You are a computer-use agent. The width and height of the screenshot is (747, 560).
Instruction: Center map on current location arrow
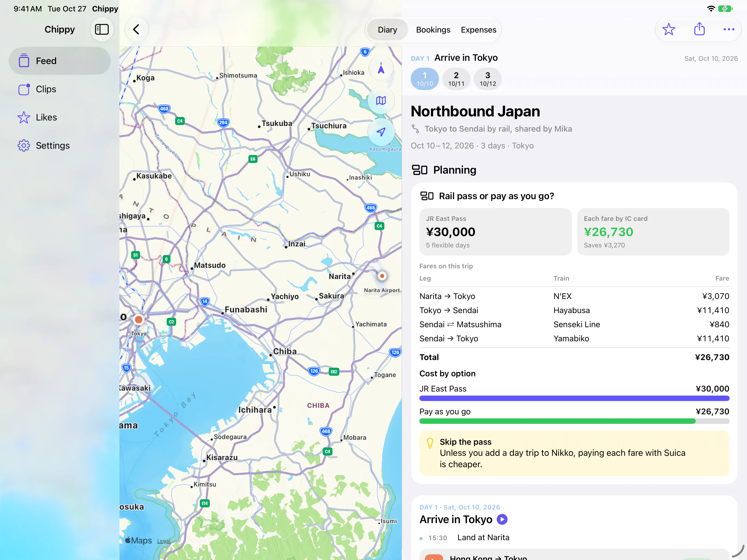click(381, 132)
